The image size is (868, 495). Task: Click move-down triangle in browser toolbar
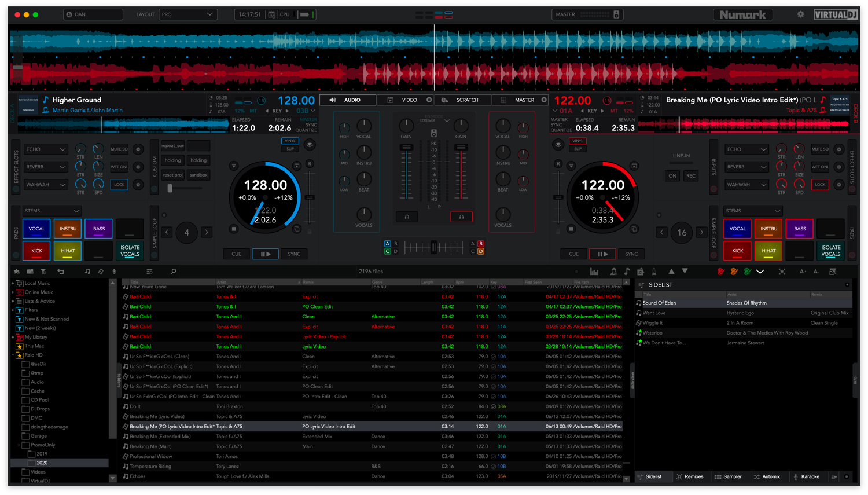point(685,271)
